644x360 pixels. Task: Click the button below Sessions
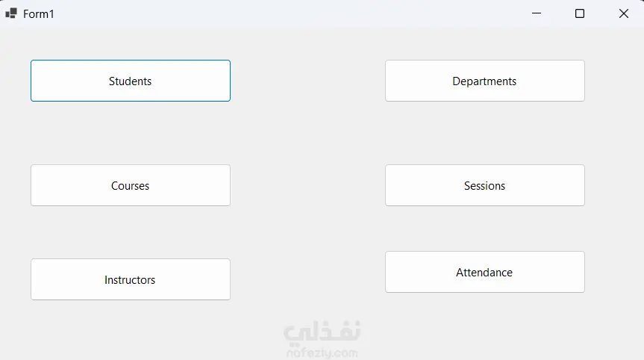(484, 272)
